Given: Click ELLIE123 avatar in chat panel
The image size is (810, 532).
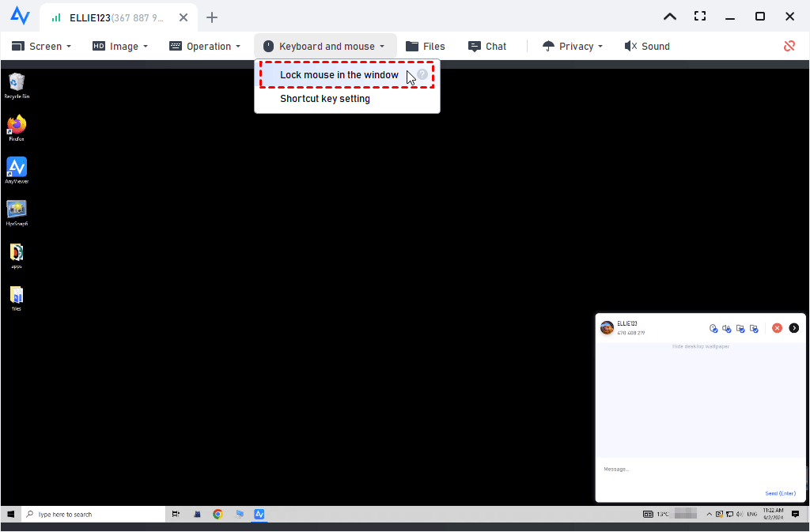Looking at the screenshot, I should coord(607,328).
